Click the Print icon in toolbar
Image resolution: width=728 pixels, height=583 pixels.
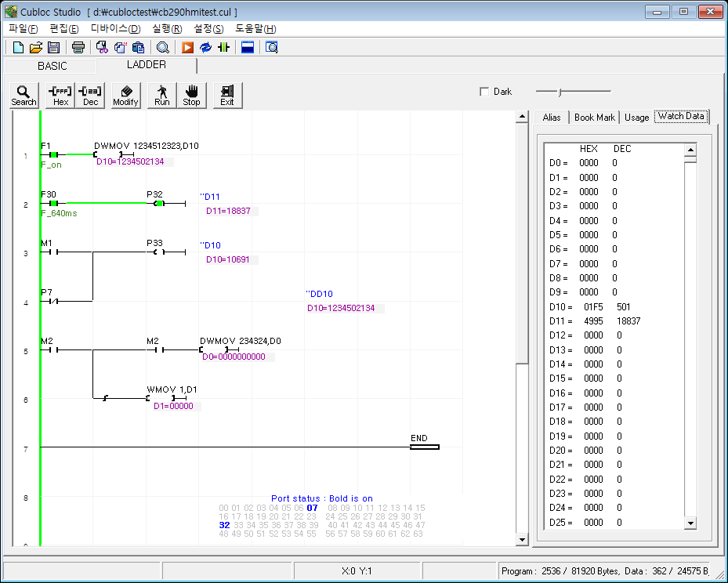point(78,48)
